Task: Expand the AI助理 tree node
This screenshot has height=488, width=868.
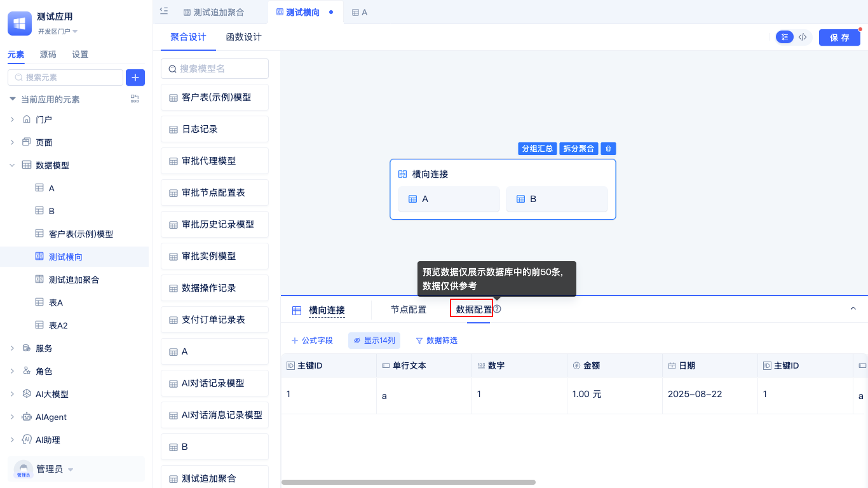Action: coord(12,440)
